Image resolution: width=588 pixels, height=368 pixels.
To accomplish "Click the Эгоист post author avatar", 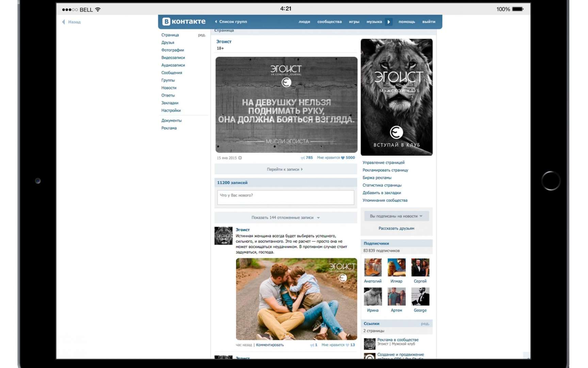I will tap(223, 236).
